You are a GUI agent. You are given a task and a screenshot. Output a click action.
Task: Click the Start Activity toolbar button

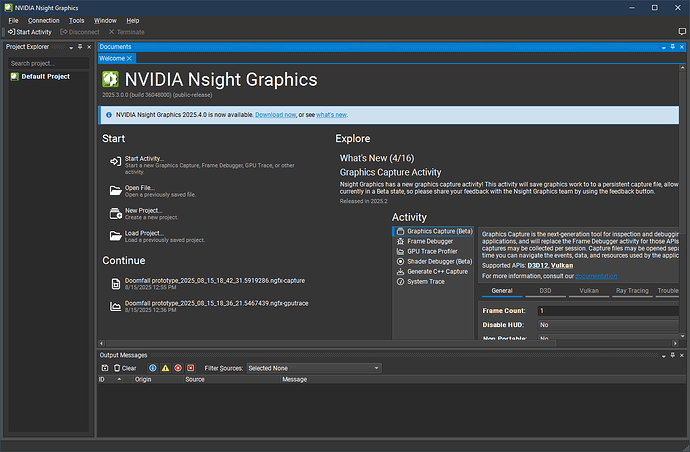29,32
